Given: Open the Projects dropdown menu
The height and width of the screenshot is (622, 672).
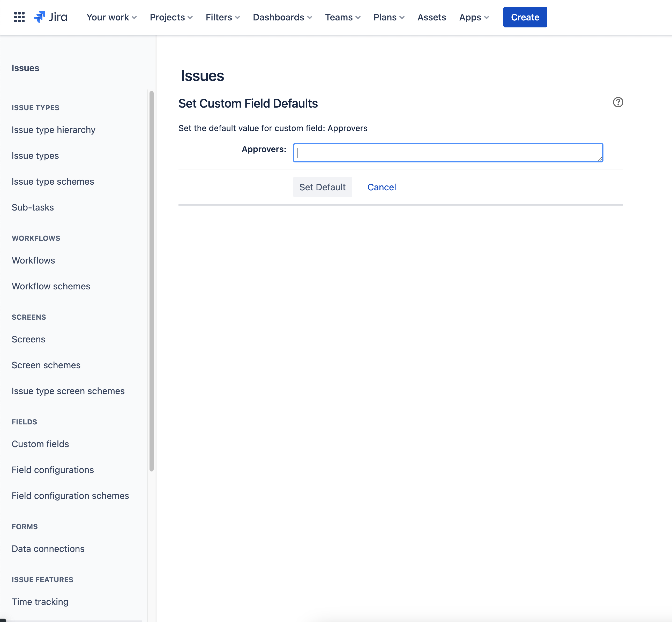Looking at the screenshot, I should click(x=171, y=17).
